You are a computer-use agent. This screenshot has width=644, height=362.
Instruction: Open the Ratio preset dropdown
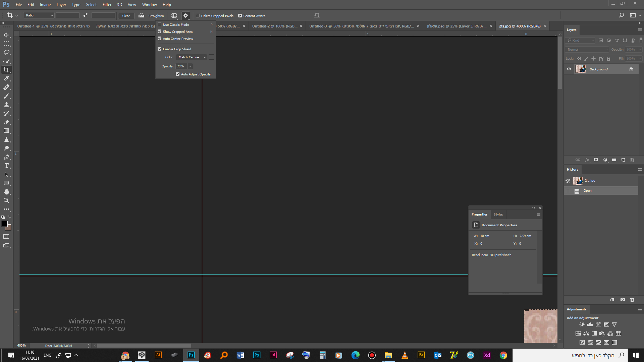click(39, 15)
